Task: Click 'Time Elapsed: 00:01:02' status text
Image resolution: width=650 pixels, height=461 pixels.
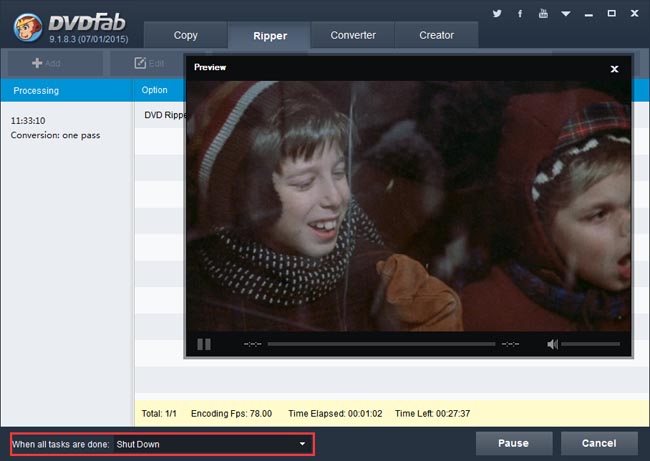Action: point(335,413)
